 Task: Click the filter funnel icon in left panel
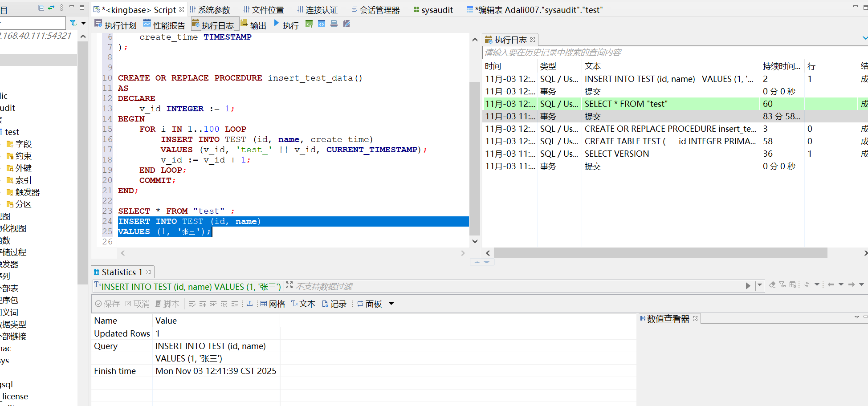(73, 23)
